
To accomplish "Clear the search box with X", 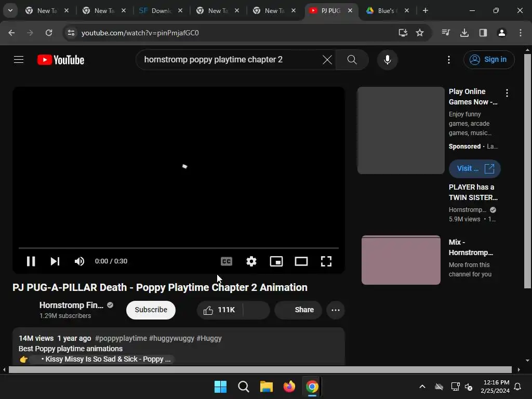I will (x=327, y=60).
